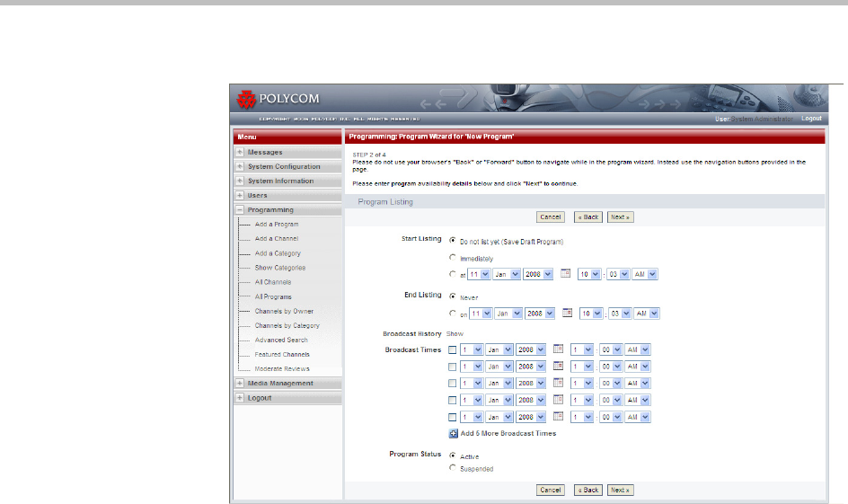This screenshot has width=848, height=504.
Task: Collapse the Programming section minus icon
Action: (240, 210)
